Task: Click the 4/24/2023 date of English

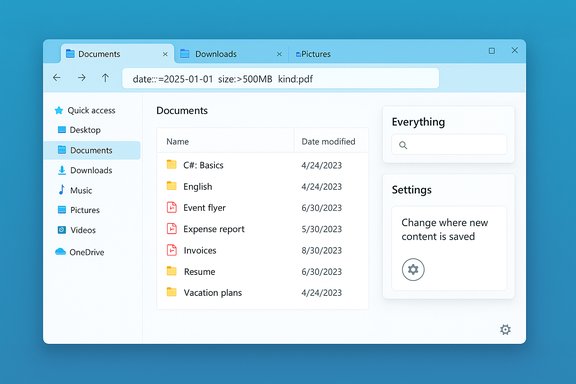Action: pos(321,187)
